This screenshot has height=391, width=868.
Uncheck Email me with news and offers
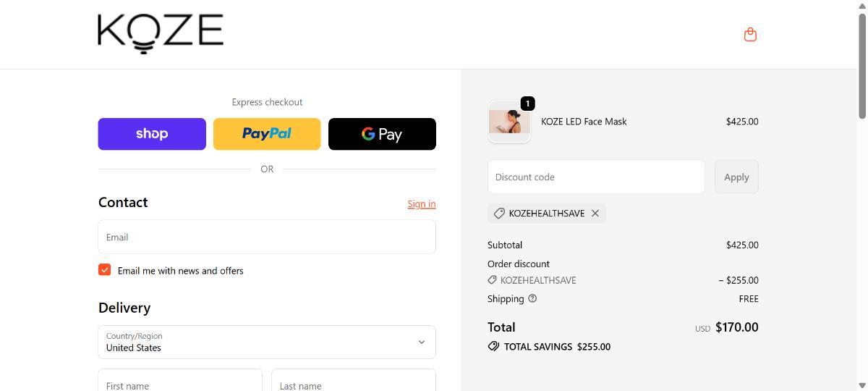pos(105,269)
